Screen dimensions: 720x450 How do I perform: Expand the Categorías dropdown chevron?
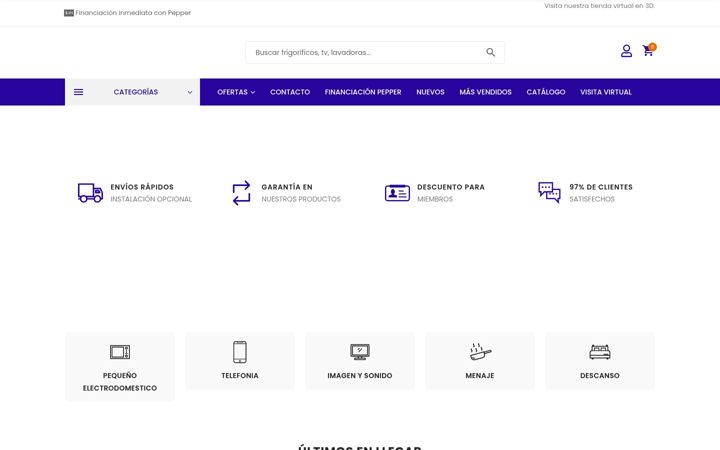[190, 92]
